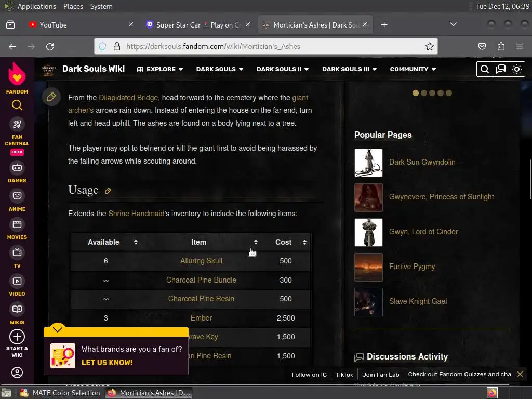Click the Start a Wiki plus icon
532x399 pixels.
point(17,337)
